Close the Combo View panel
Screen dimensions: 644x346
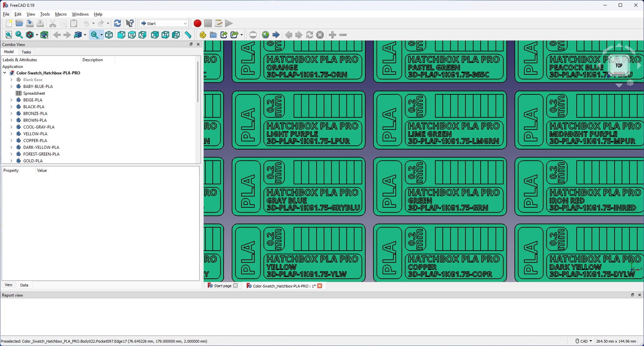(x=198, y=44)
